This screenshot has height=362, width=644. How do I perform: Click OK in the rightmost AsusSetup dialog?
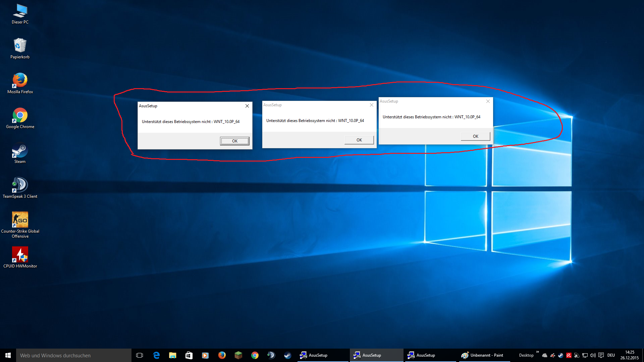click(x=475, y=136)
